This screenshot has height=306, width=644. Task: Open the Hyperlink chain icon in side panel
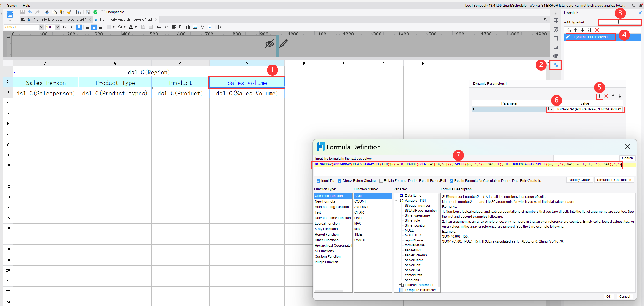click(555, 65)
